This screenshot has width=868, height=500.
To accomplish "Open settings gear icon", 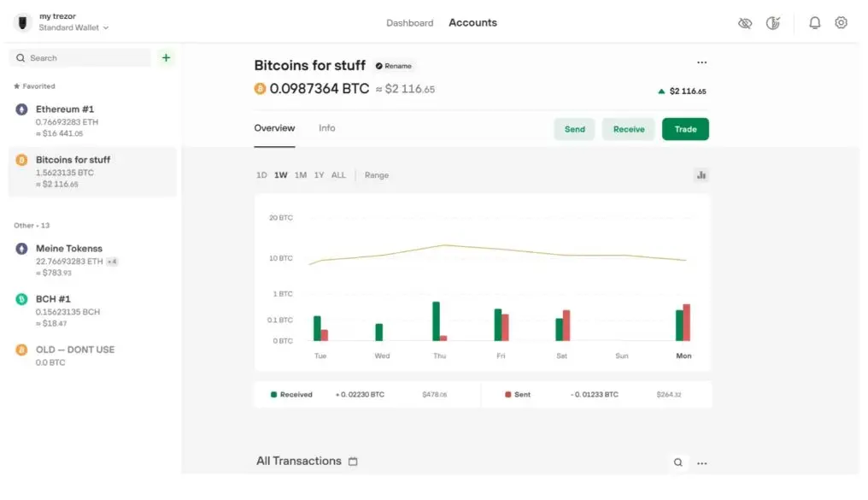I will point(841,23).
